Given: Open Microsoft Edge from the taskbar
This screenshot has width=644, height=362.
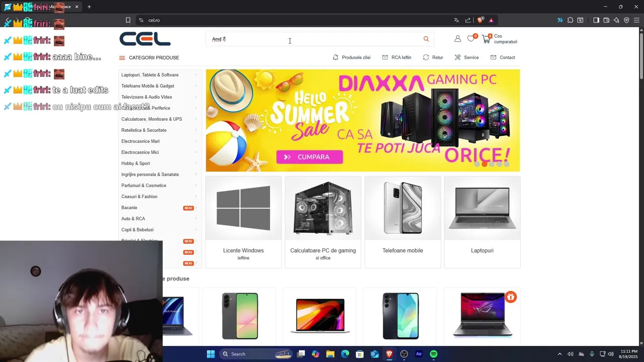Looking at the screenshot, I should pyautogui.click(x=345, y=354).
